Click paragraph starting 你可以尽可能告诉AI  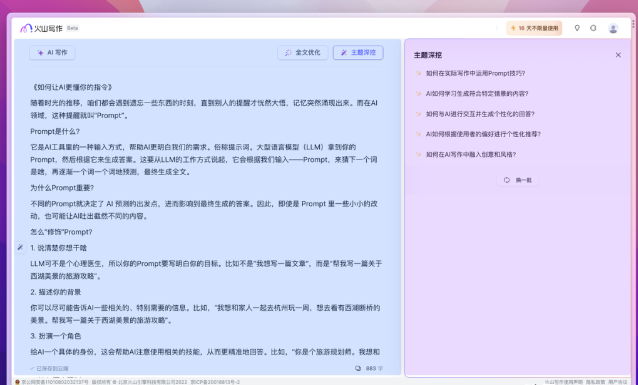[205, 314]
